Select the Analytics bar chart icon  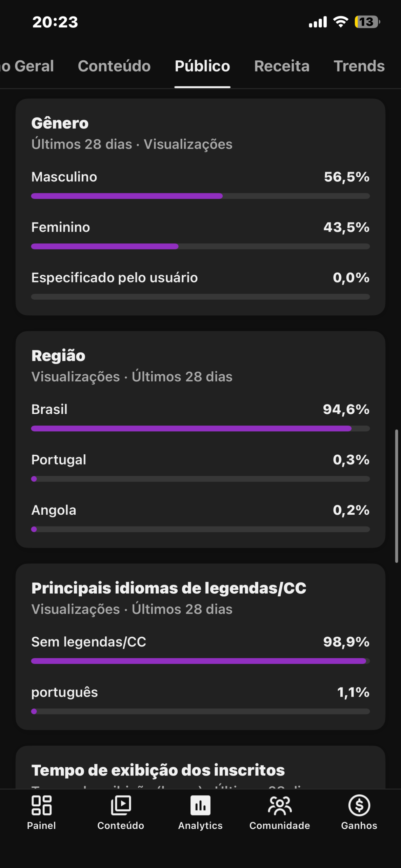[200, 806]
